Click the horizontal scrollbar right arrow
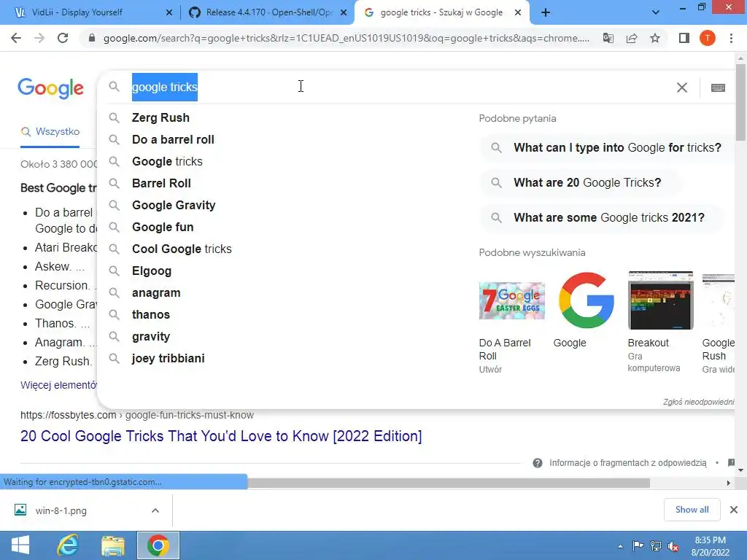 [729, 483]
